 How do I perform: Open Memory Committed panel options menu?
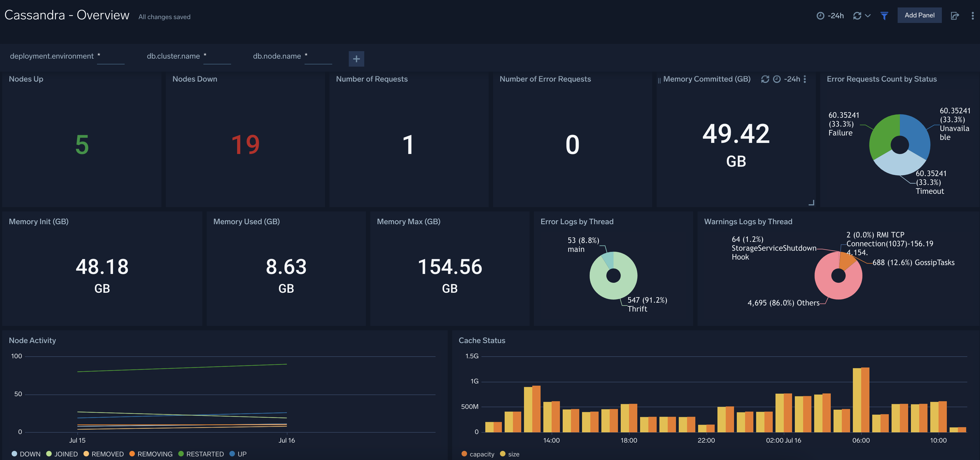pos(805,79)
